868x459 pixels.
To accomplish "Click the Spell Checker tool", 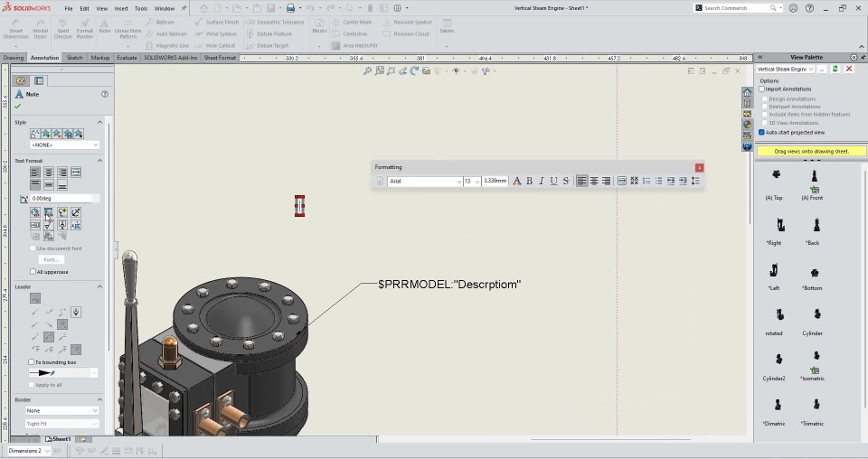I will [63, 29].
